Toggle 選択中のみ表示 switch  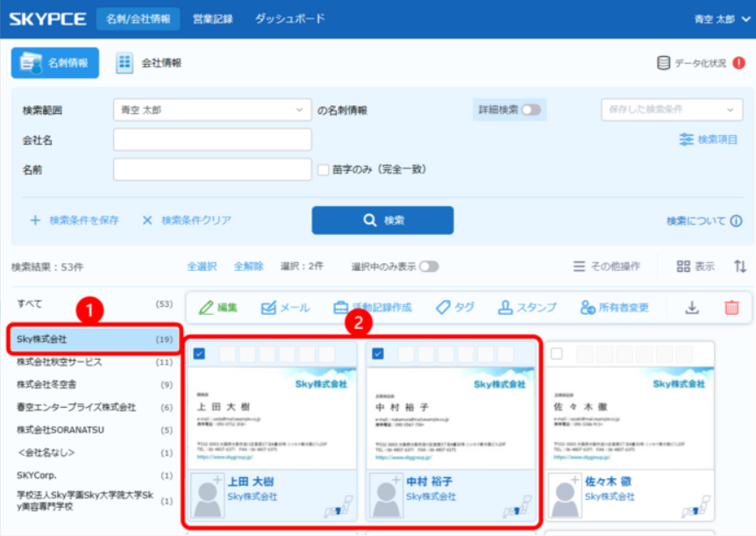click(429, 266)
